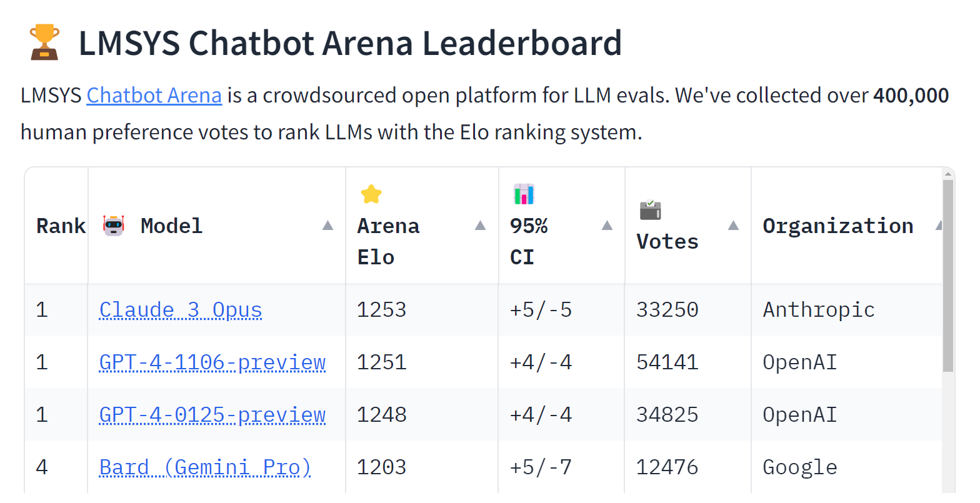Click the bar chart icon above 95% CI
This screenshot has width=980, height=503.
524,194
